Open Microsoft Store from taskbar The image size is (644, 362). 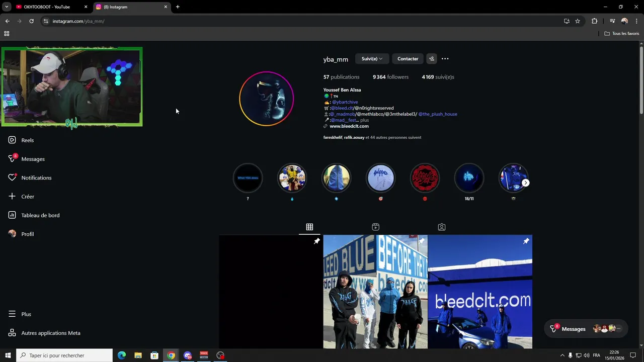(154, 355)
